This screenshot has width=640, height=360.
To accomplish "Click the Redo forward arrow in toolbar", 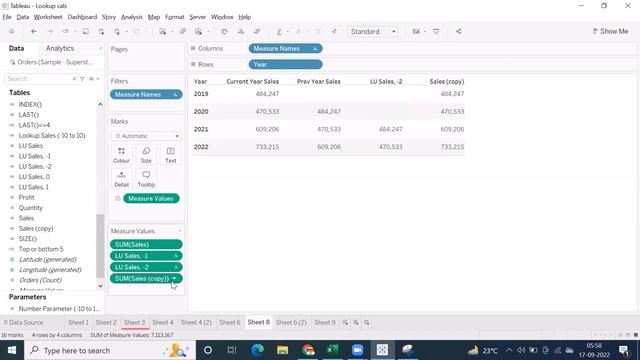I will pos(50,31).
